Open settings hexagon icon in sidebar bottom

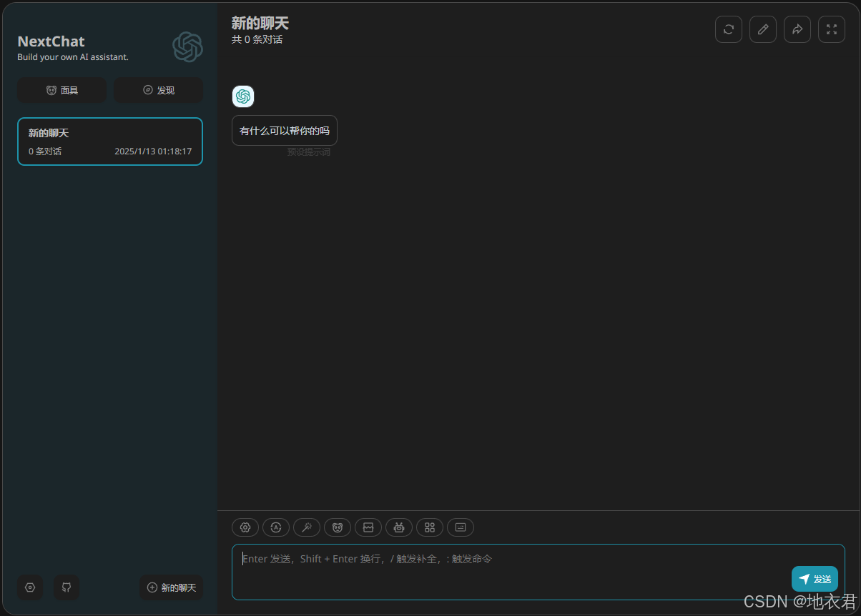30,587
